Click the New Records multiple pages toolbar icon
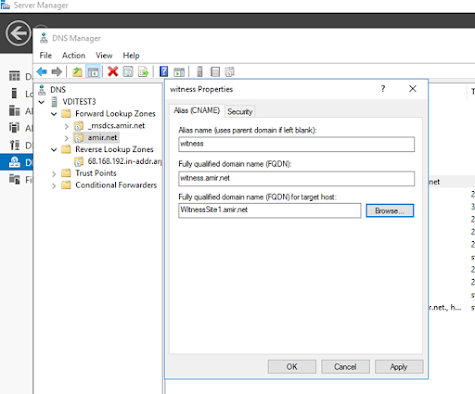Screen dimensions: 475x394 tap(230, 72)
